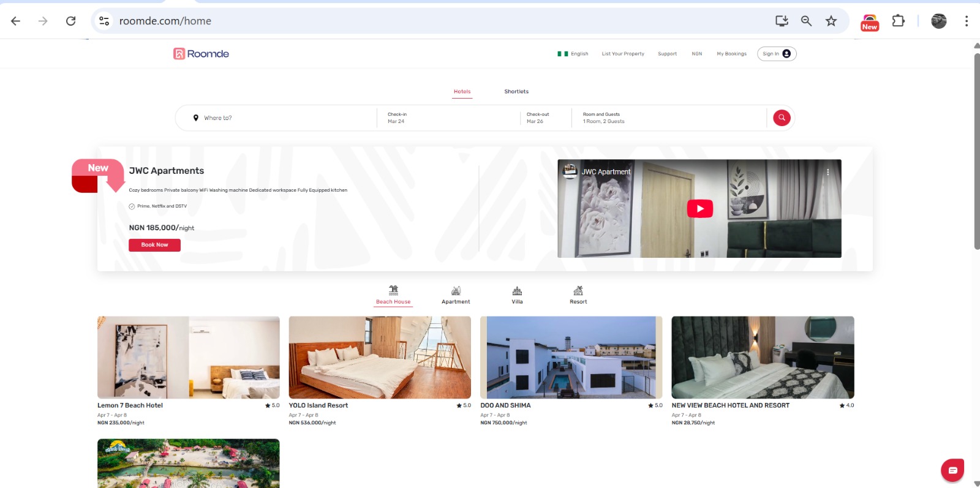Switch to the Hotels tab
The height and width of the screenshot is (488, 980).
click(x=462, y=92)
